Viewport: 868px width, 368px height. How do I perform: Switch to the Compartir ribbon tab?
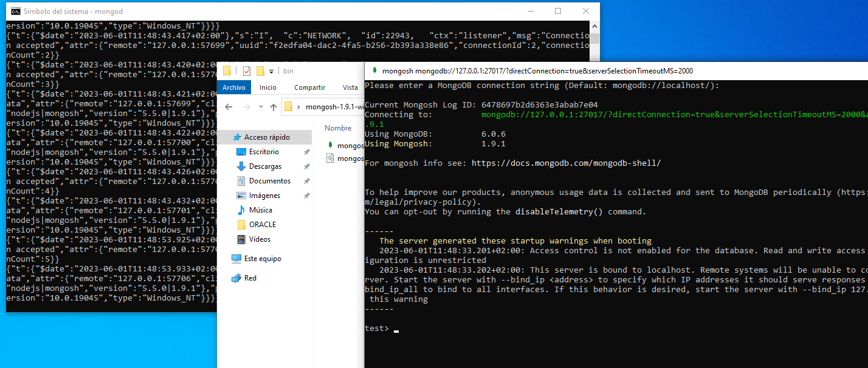coord(309,87)
